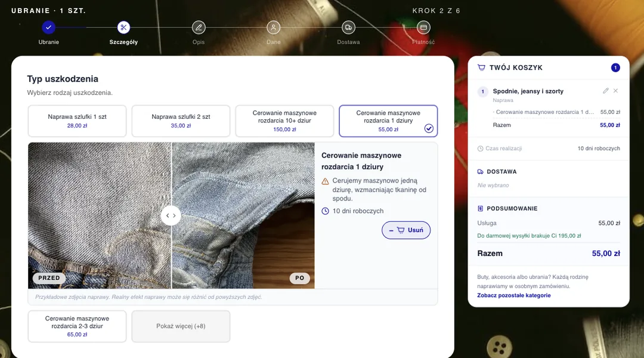Pick Cerowanie maszynowe rozdarcia 2-3 dziur
This screenshot has height=358, width=644.
click(x=77, y=326)
